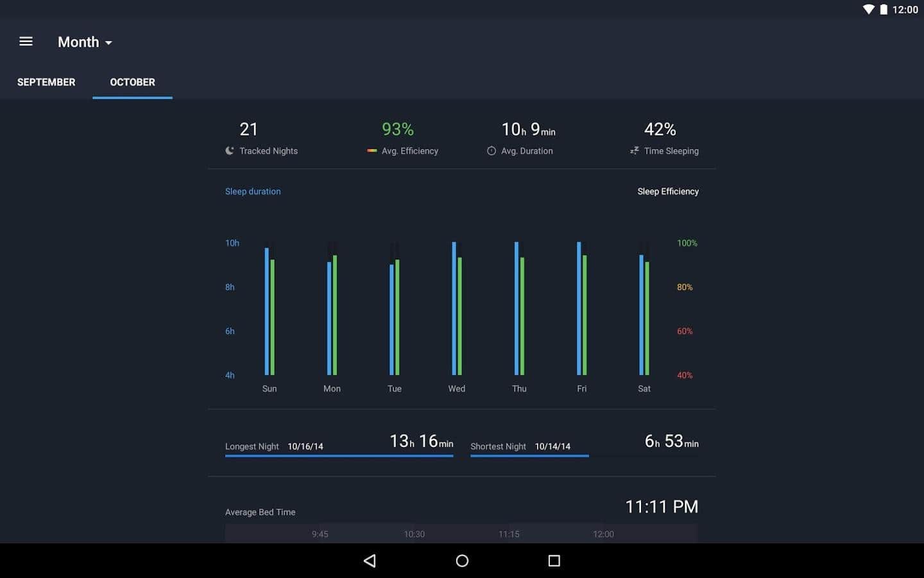Open the hamburger navigation menu
This screenshot has height=578, width=924.
tap(26, 42)
